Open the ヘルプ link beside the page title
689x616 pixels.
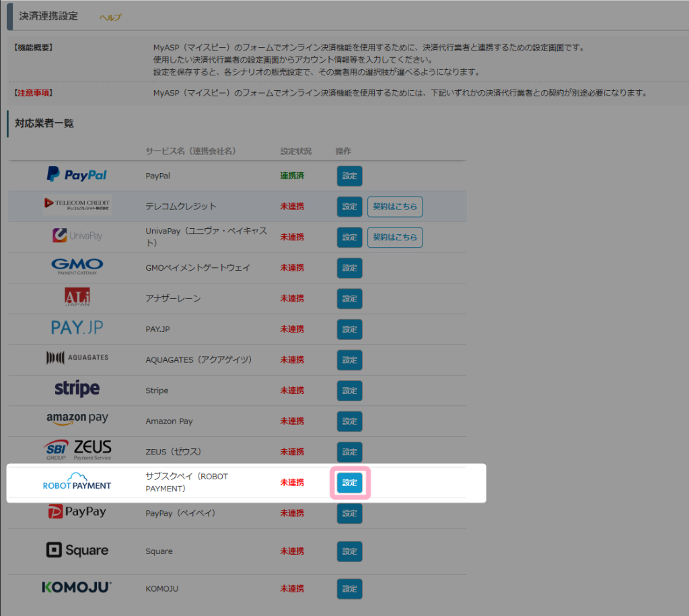[110, 18]
